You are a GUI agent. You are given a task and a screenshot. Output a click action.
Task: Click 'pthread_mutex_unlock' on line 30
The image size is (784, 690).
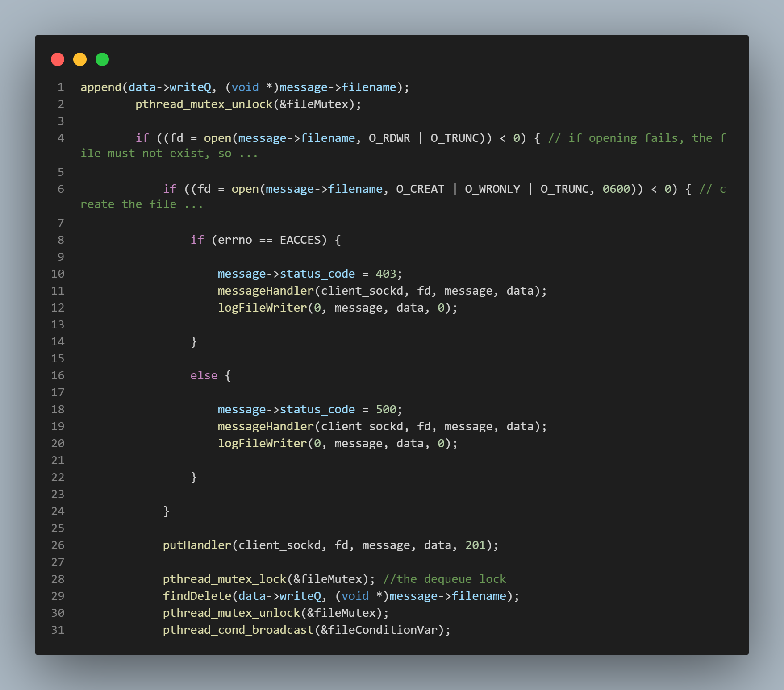pos(231,613)
